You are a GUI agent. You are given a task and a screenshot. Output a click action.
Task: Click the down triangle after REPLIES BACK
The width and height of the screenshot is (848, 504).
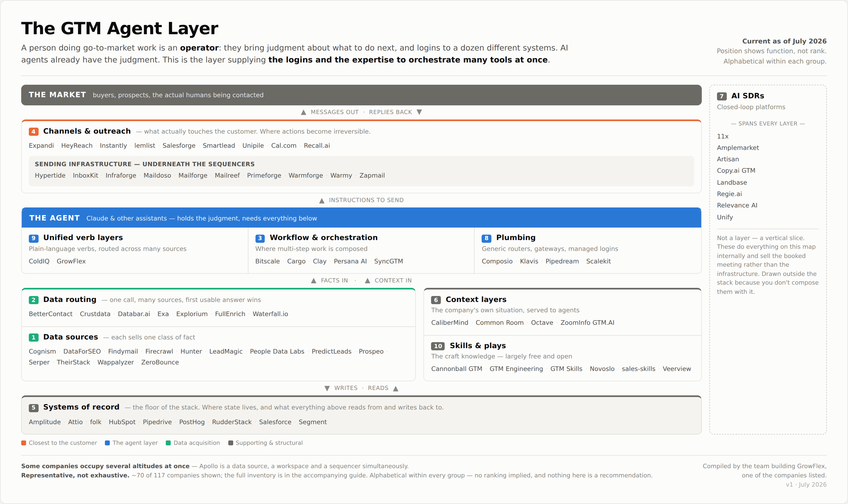pyautogui.click(x=419, y=112)
